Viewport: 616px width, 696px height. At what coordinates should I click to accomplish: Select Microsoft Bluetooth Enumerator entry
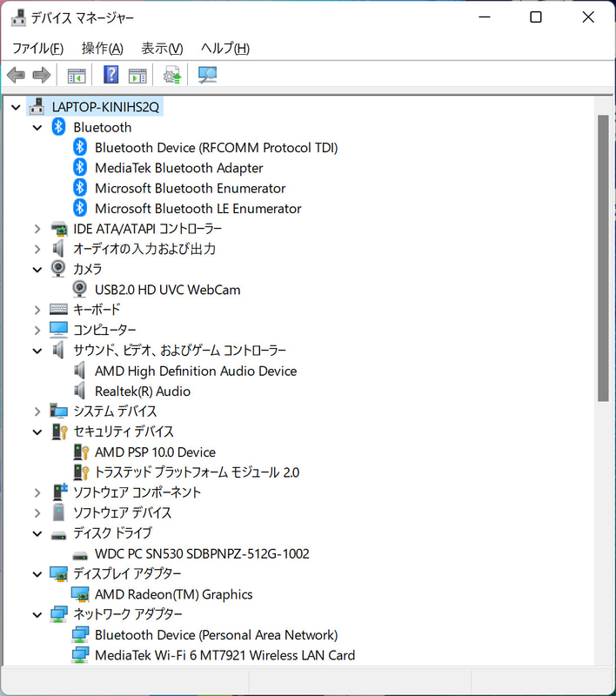[190, 188]
